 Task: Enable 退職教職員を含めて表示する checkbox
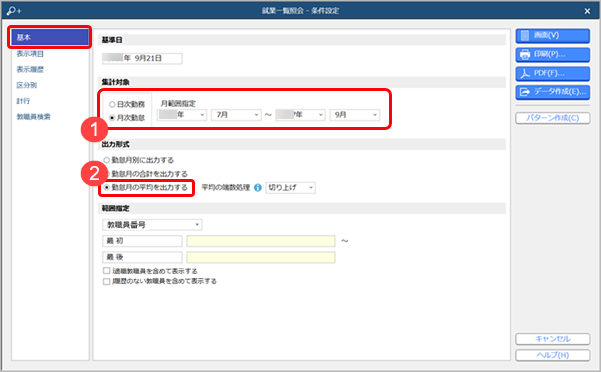(107, 271)
